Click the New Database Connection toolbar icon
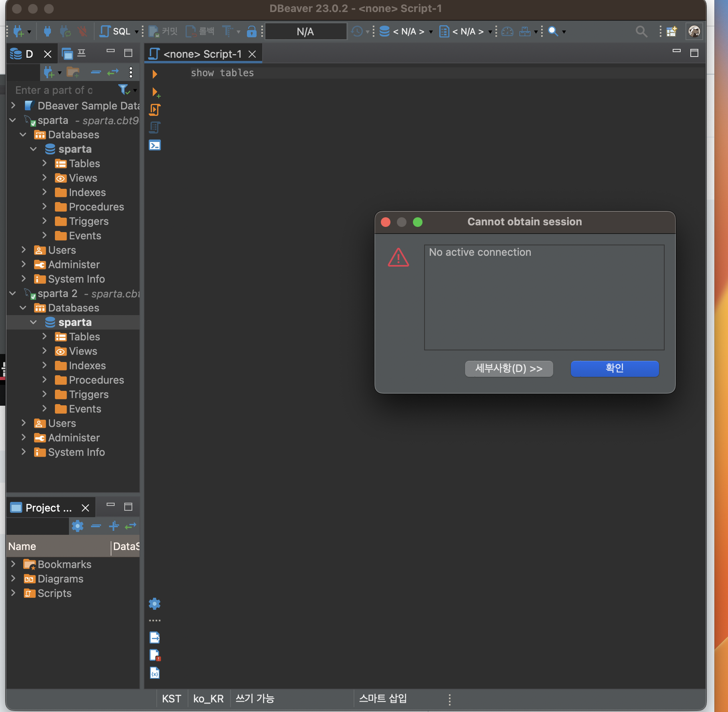Image resolution: width=728 pixels, height=712 pixels. [x=18, y=31]
